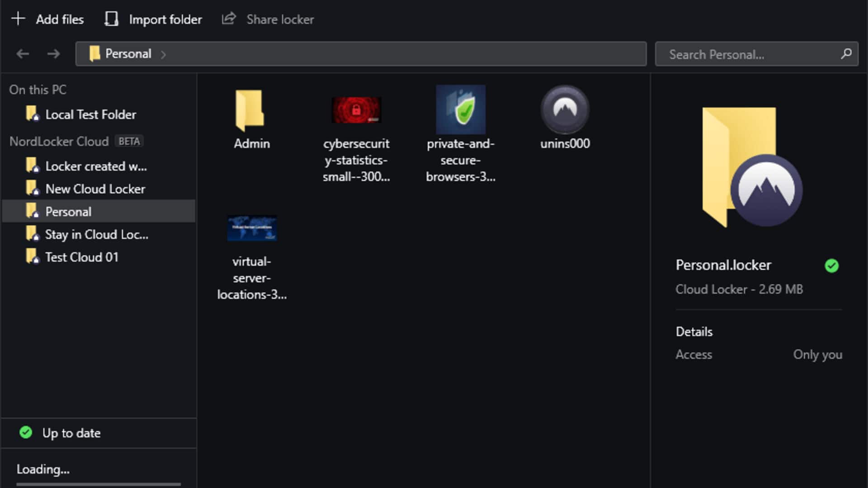
Task: Go back with the left arrow
Action: coord(23,54)
